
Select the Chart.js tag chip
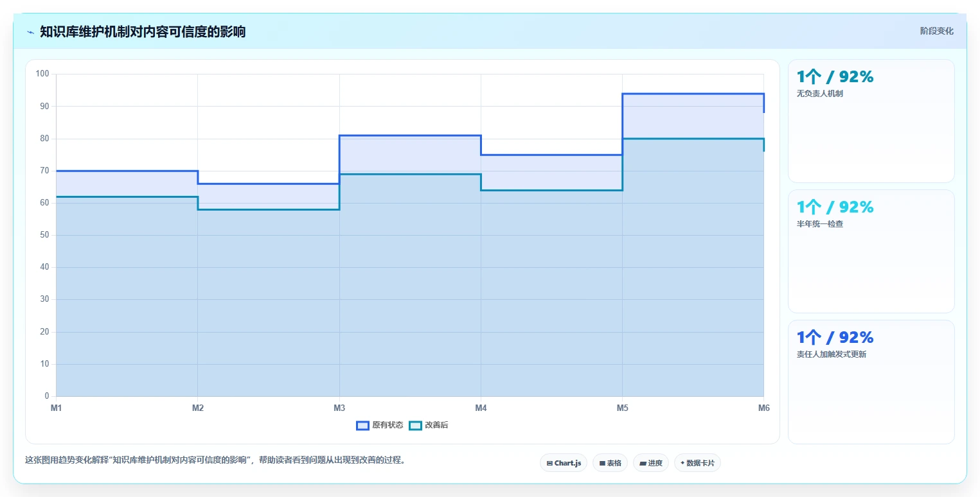pos(564,463)
